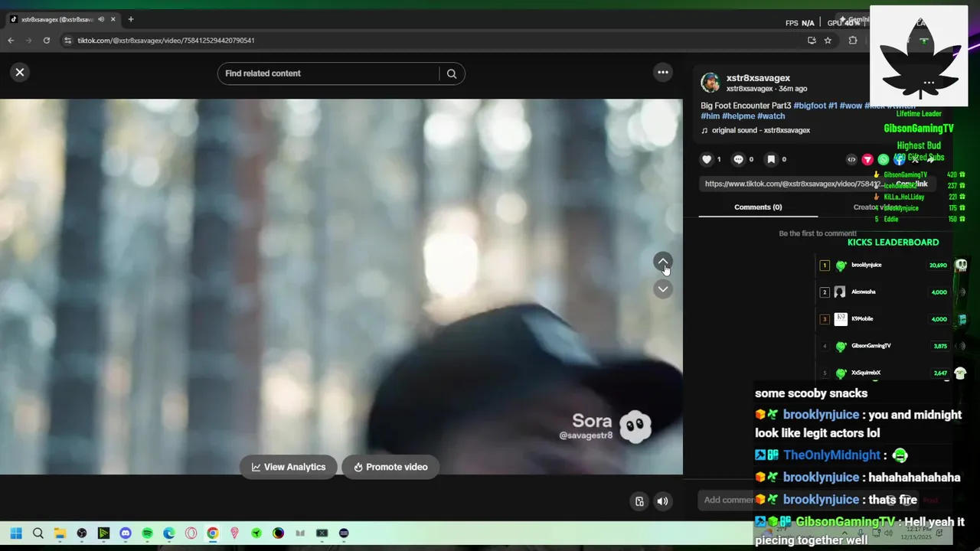Click the install app icon in address bar
This screenshot has height=551, width=980.
812,41
